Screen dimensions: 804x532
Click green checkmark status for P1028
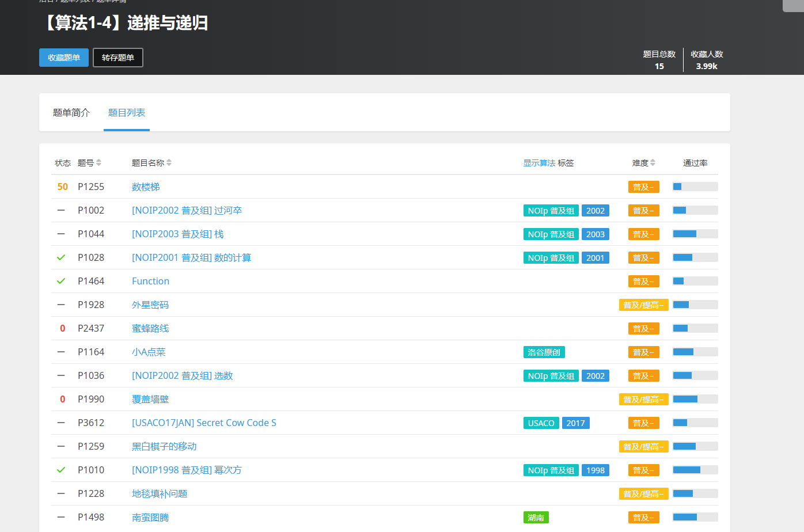tap(61, 257)
